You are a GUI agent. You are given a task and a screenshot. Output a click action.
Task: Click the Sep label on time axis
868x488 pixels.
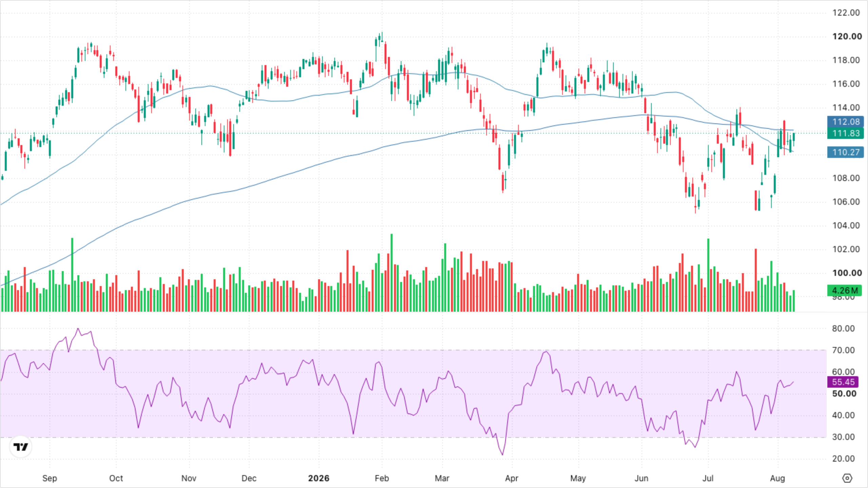point(50,478)
